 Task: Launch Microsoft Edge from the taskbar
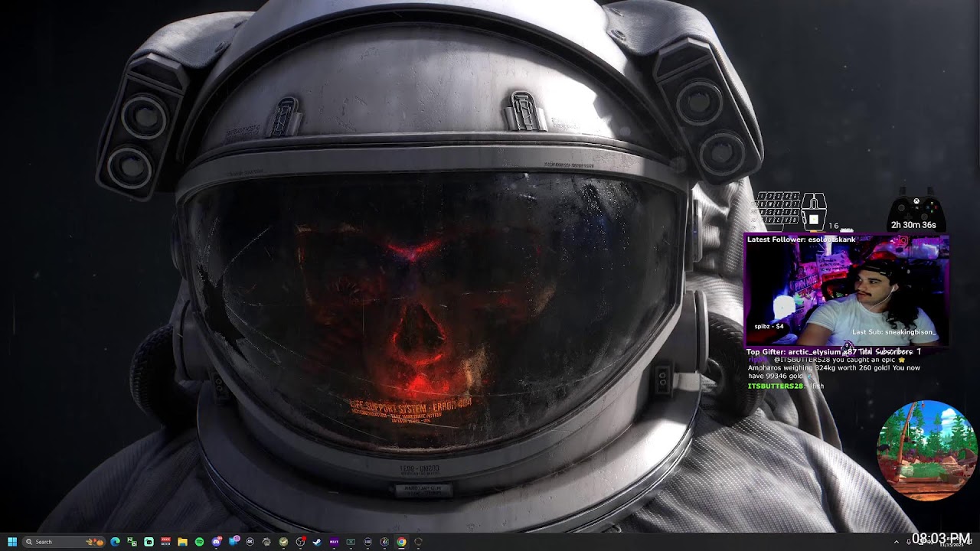[115, 542]
